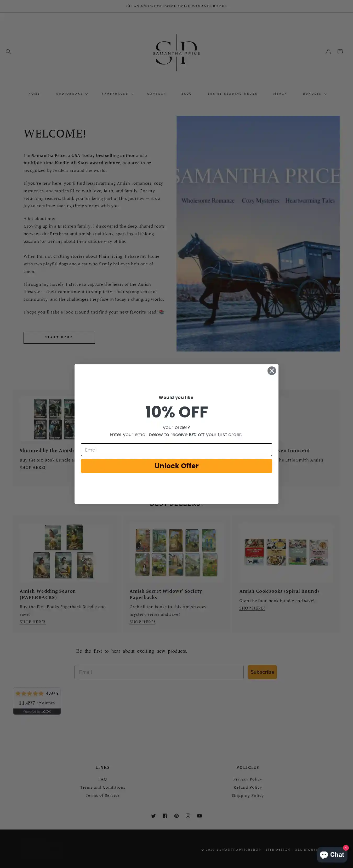Close the 10% off popup
This screenshot has height=868, width=353.
pos(272,371)
